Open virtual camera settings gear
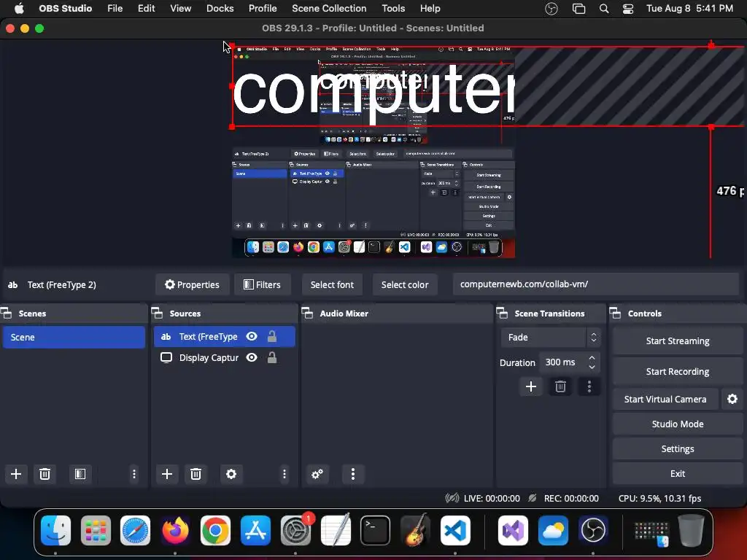 pos(732,399)
